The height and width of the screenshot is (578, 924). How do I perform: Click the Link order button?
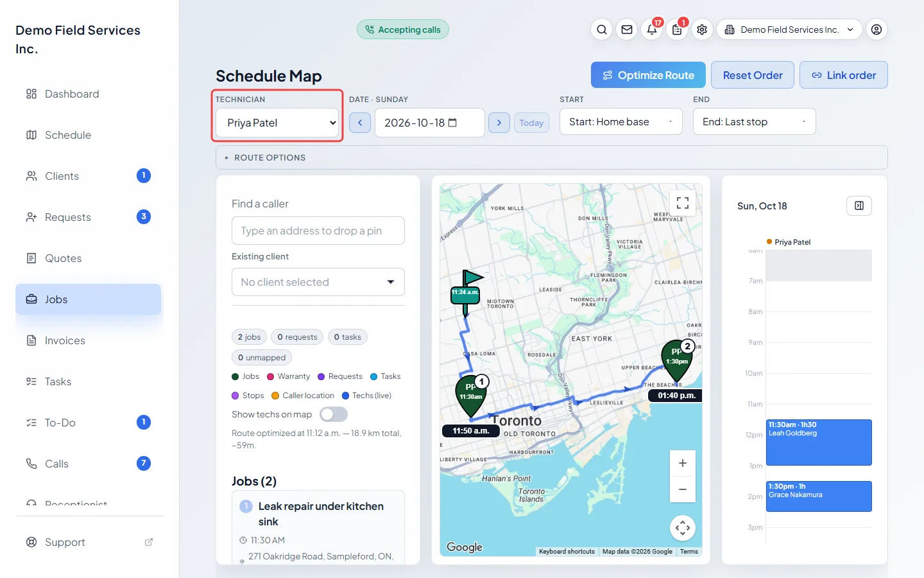(844, 75)
